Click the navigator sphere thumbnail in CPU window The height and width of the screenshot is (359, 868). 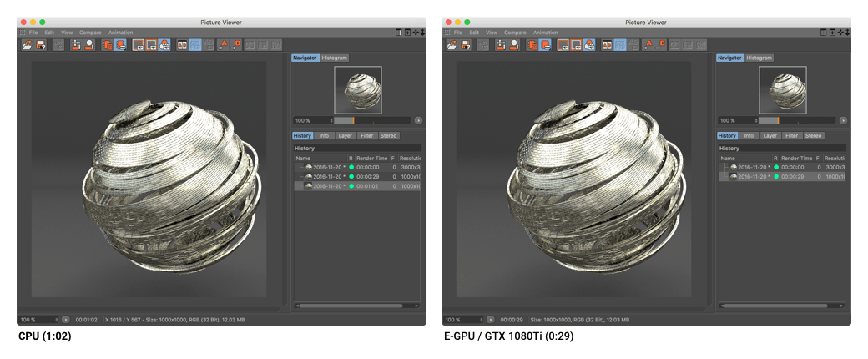[357, 90]
